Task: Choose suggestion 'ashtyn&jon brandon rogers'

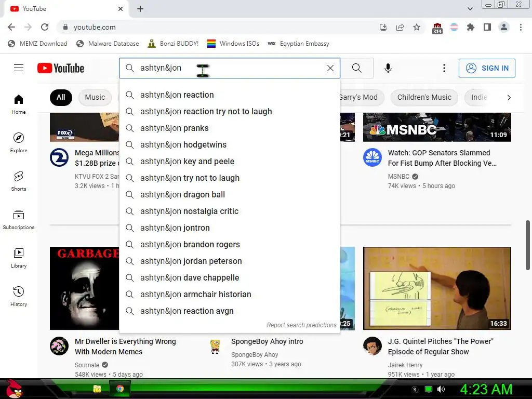Action: tap(230, 244)
